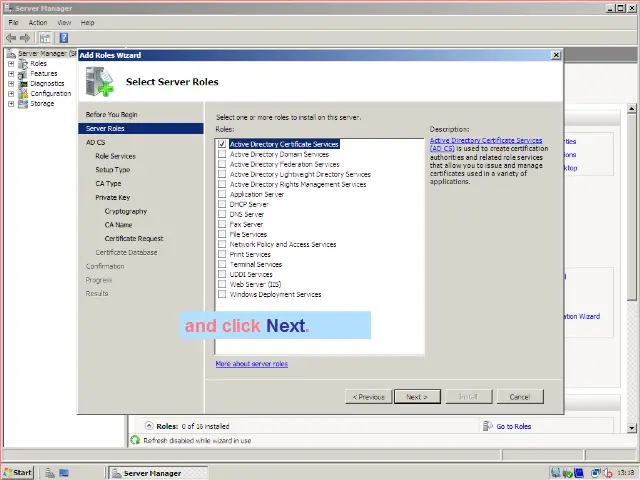Open the Action menu
Screen dimensions: 640x480
(38, 22)
